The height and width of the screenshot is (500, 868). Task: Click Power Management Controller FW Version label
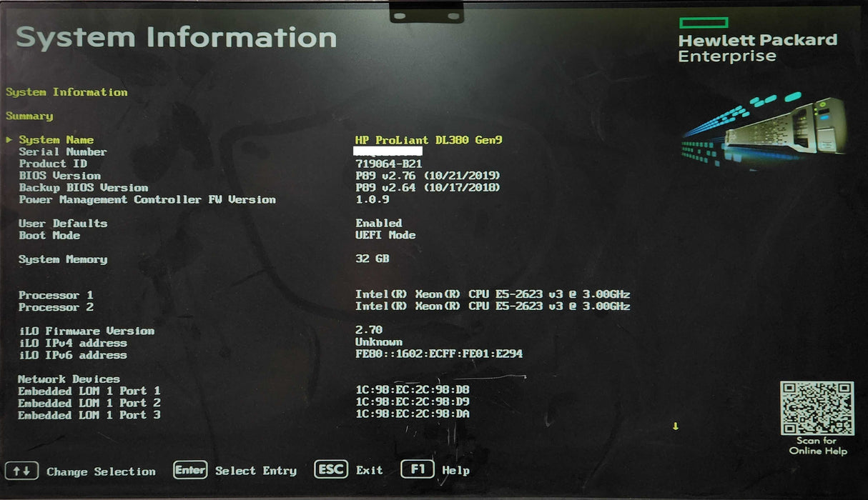click(x=147, y=200)
